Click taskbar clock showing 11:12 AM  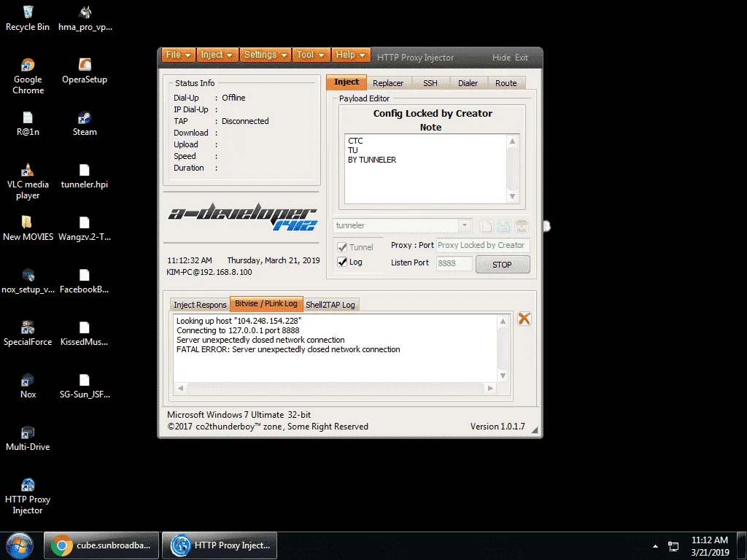[709, 545]
